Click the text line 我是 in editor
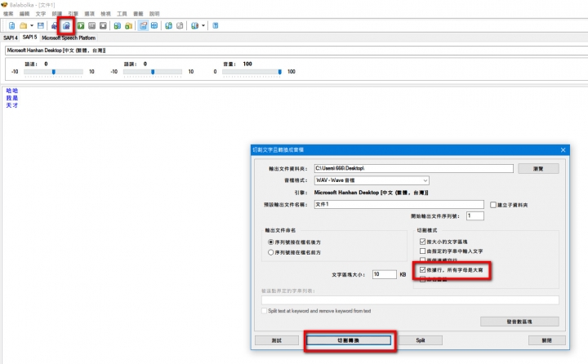 click(12, 98)
